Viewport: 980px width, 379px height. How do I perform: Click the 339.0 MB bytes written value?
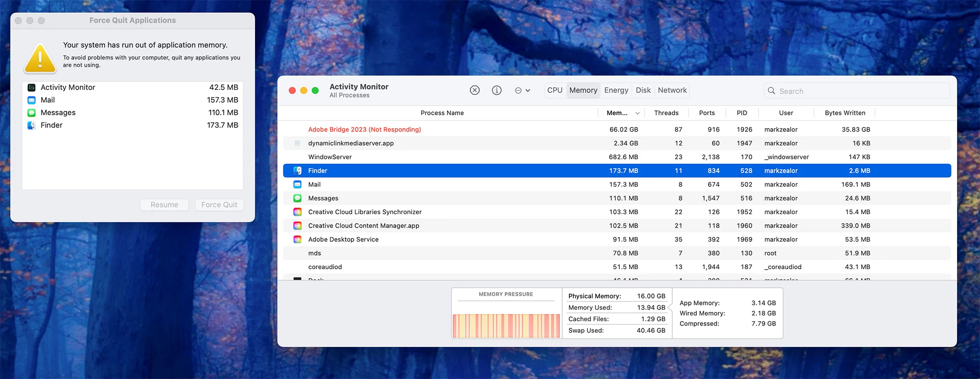point(856,226)
